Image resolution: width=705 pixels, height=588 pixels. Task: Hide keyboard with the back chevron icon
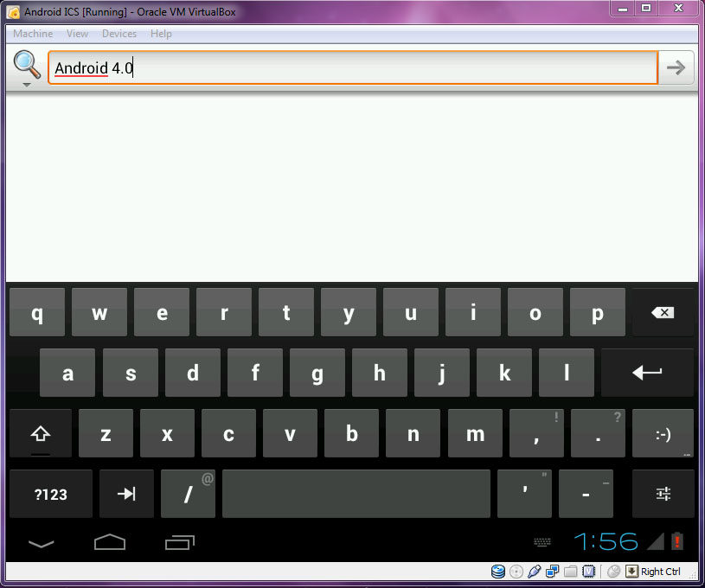coord(41,544)
